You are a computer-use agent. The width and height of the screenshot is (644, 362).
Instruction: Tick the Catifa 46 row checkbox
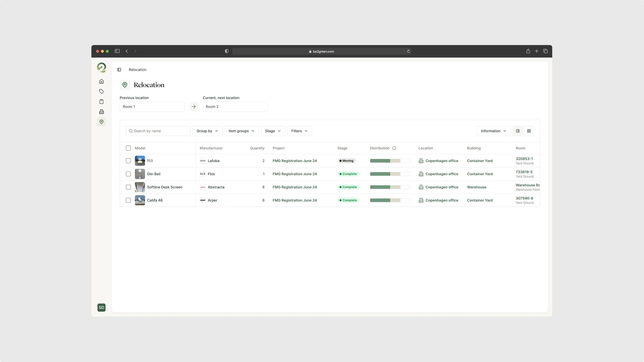coord(128,200)
